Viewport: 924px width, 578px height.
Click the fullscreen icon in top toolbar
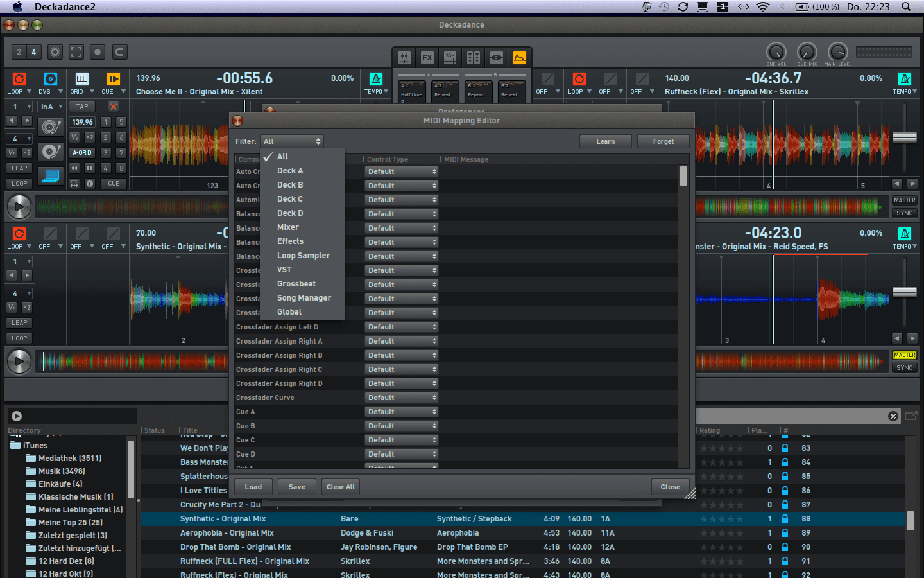[76, 52]
